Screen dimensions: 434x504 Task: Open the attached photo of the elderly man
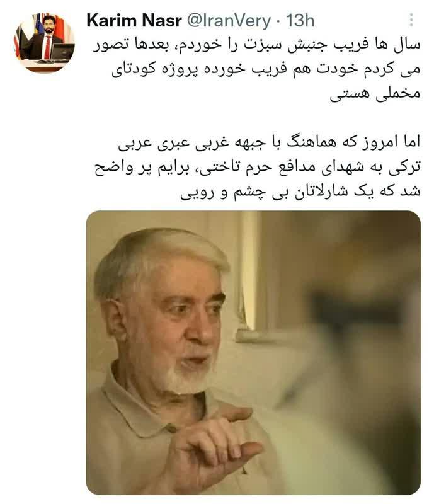[x=253, y=353]
